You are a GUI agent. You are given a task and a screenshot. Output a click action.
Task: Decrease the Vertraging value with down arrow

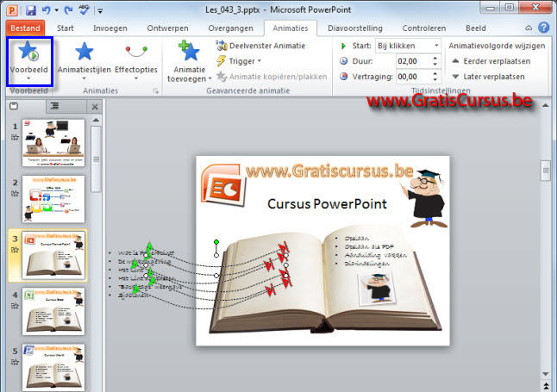click(x=435, y=79)
